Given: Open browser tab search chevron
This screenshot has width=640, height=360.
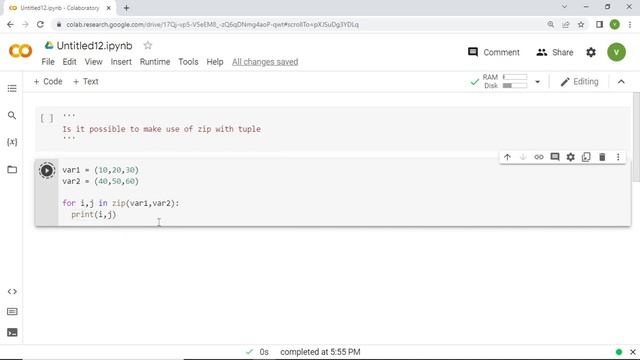Looking at the screenshot, I should [x=564, y=7].
